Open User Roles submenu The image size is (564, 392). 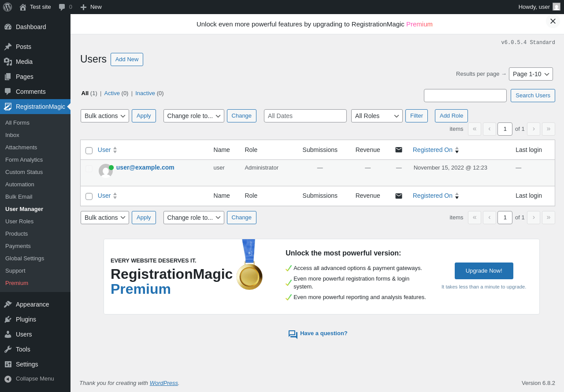click(x=35, y=222)
